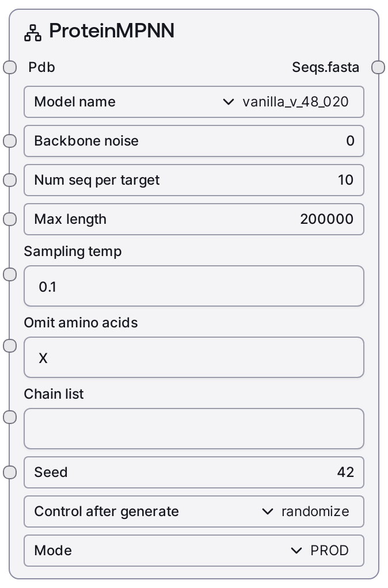Click the Num seq per target connector
The image size is (388, 588).
10,180
